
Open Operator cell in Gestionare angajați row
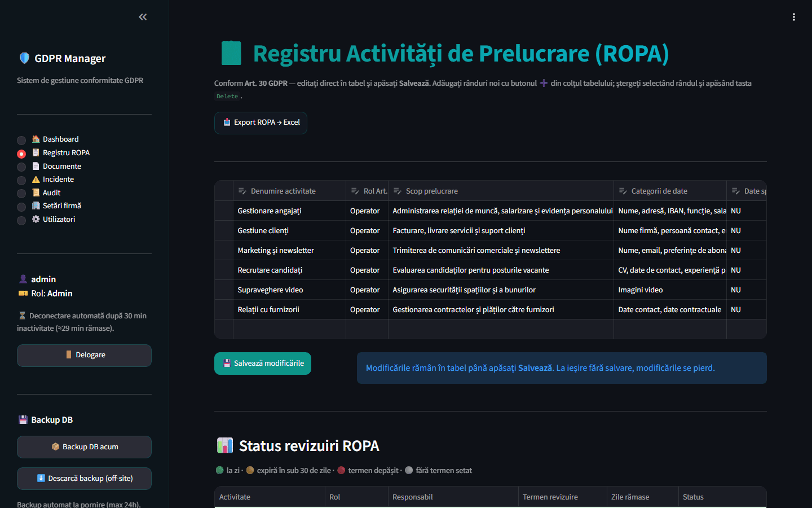[367, 211]
